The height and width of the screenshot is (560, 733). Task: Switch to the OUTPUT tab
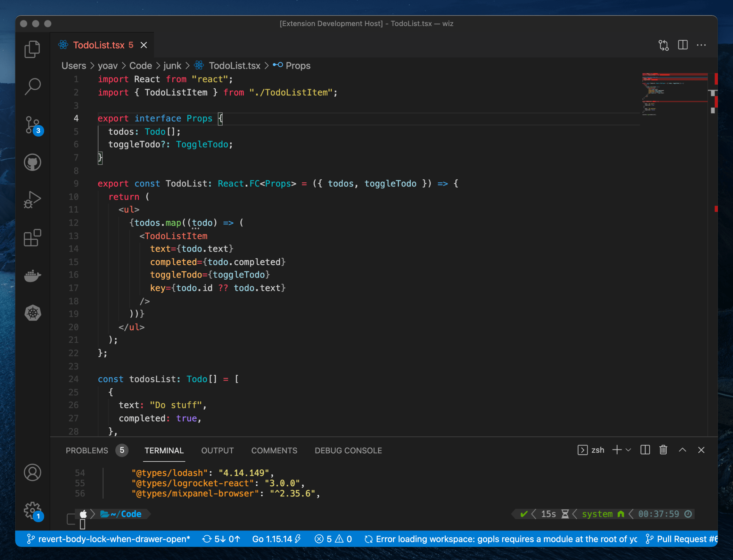click(217, 451)
